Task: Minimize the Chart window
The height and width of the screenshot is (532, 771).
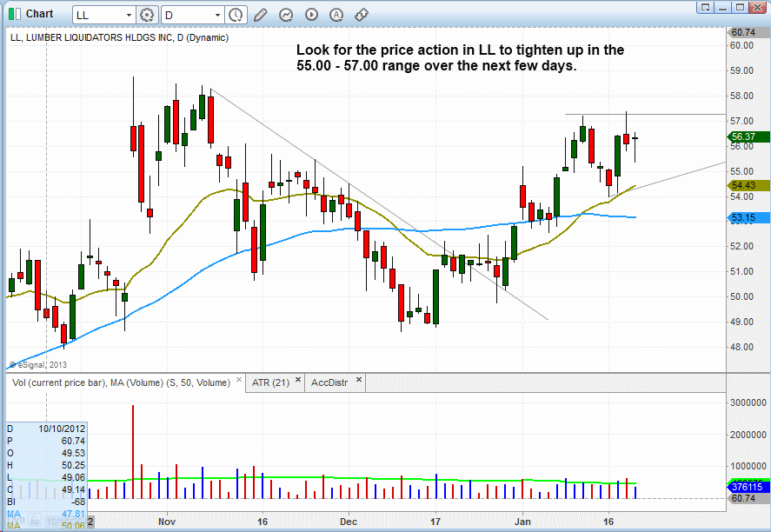Action: click(x=722, y=7)
